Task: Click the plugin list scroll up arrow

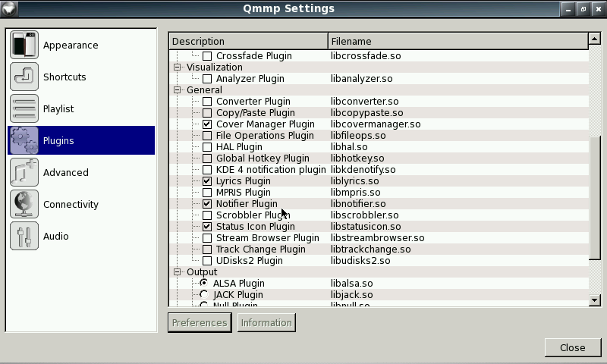Action: [595, 38]
